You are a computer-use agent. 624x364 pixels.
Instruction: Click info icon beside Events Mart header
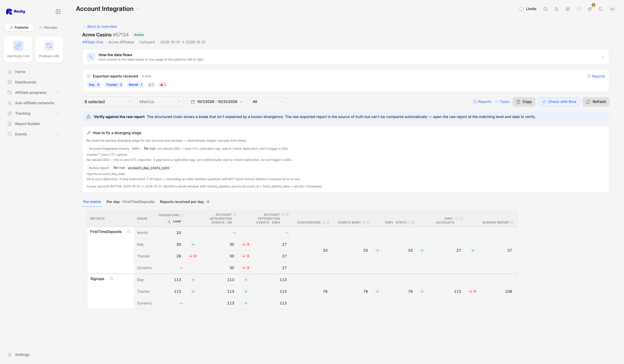[x=364, y=223]
